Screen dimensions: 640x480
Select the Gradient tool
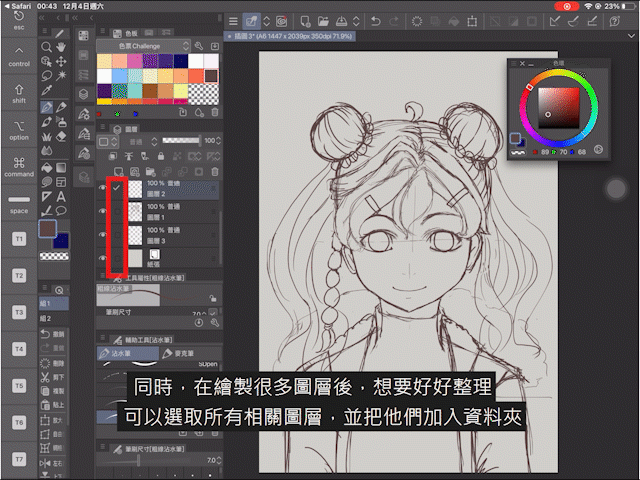[61, 167]
